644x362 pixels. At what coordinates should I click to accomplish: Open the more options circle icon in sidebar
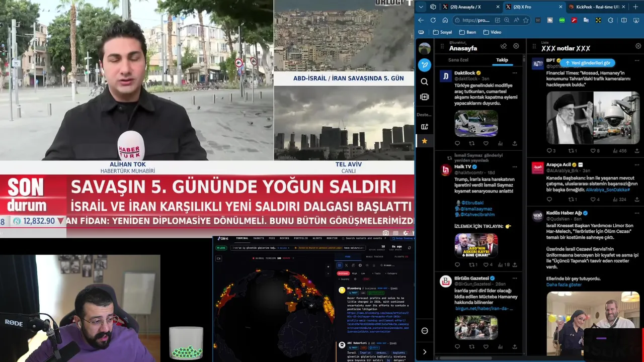click(x=425, y=330)
